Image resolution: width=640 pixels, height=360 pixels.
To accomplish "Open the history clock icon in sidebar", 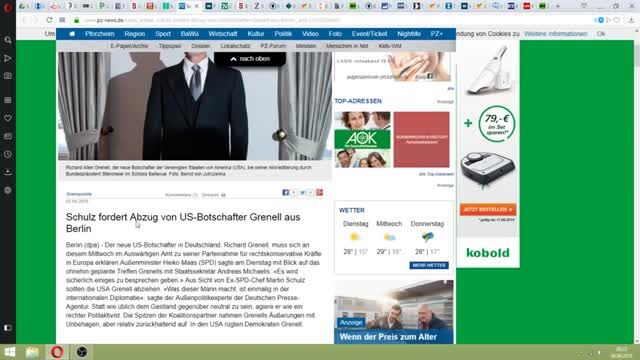I will point(8,154).
